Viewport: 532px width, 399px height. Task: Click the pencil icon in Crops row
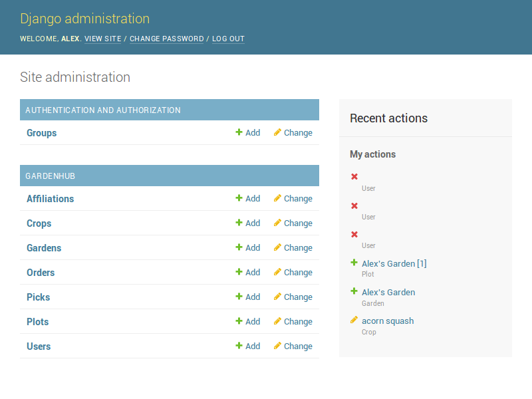point(277,223)
